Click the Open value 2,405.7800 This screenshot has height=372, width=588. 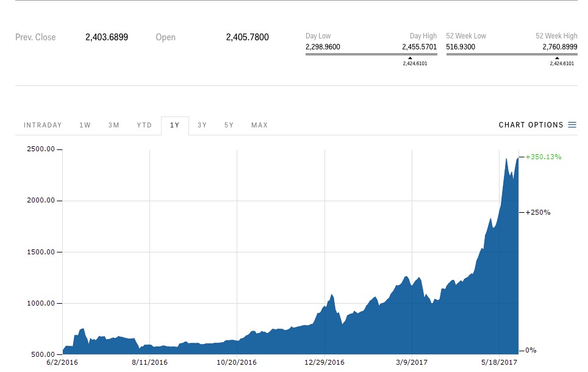pos(247,37)
